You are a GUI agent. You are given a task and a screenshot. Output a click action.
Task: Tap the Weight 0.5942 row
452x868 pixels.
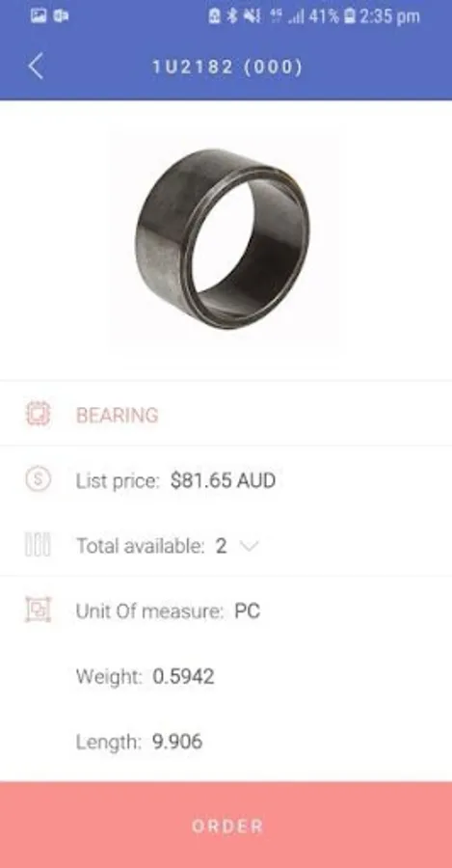pos(226,676)
